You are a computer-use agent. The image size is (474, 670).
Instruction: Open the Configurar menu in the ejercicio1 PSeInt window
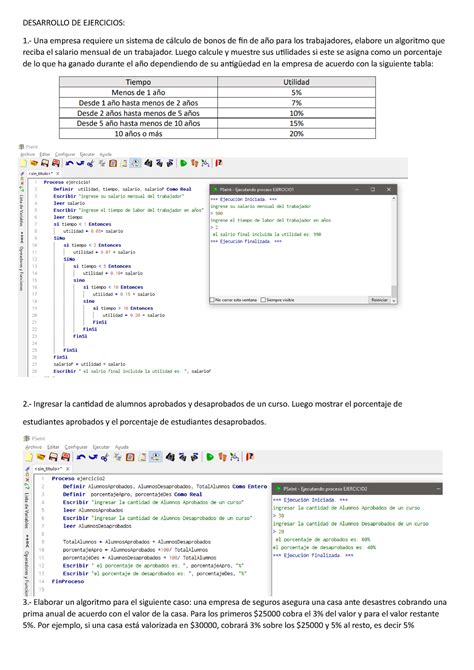tap(65, 154)
